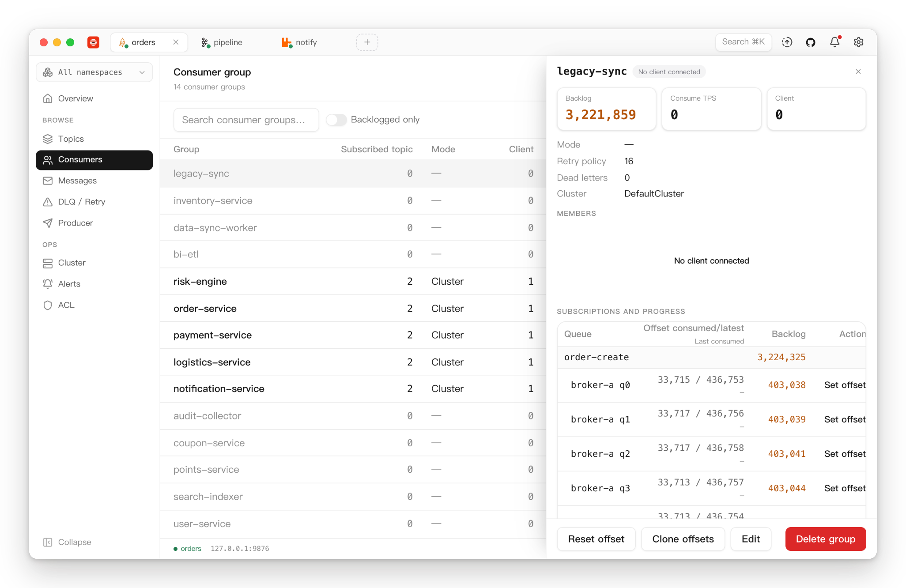Open the update/upload circle icon
The width and height of the screenshot is (906, 588).
pyautogui.click(x=787, y=42)
